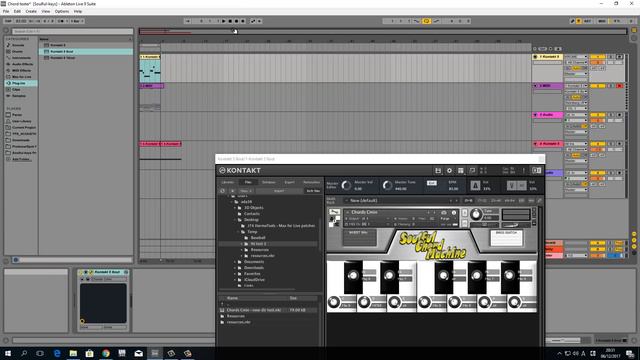Screen dimensions: 640x360
Task: Adjust Kontakt Master Vol knob
Action: point(346,186)
